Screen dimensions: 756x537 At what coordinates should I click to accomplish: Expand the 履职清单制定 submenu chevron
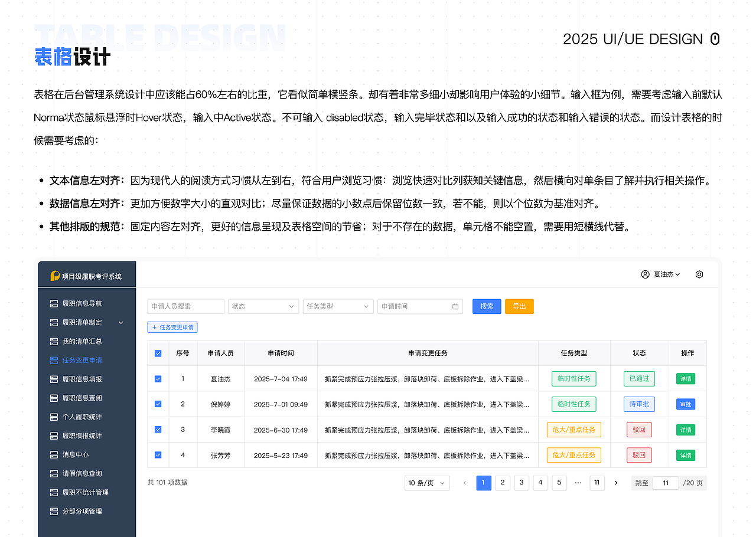[x=121, y=322]
